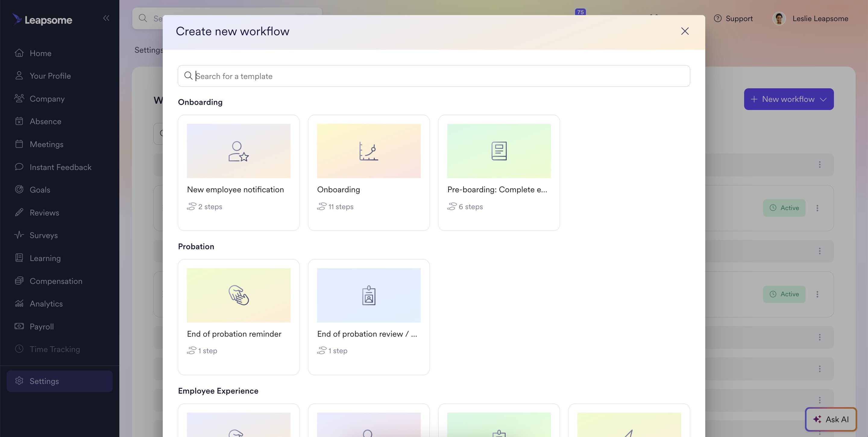
Task: Click the Instant Feedback speech bubble icon
Action: (x=19, y=166)
